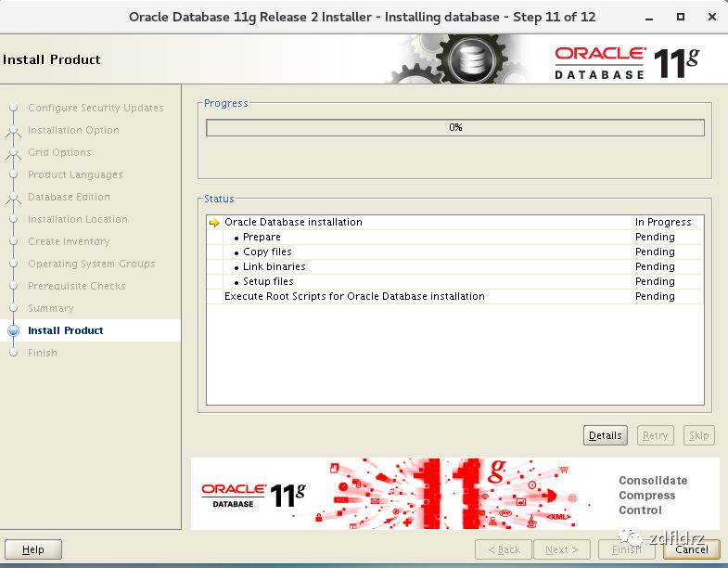This screenshot has height=568, width=728.
Task: Click the Skip button
Action: [698, 435]
